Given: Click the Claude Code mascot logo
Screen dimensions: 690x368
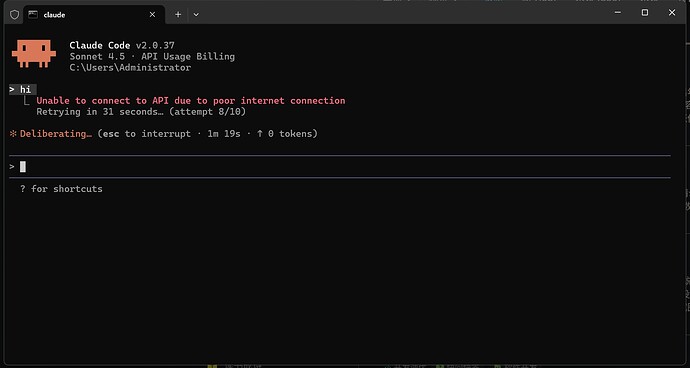Looking at the screenshot, I should [34, 54].
